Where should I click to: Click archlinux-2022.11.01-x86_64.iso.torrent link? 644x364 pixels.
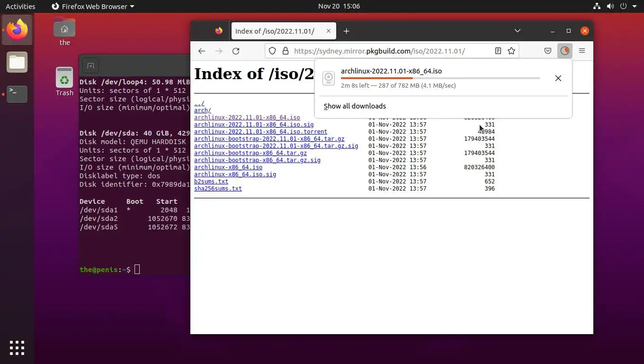[x=260, y=131]
